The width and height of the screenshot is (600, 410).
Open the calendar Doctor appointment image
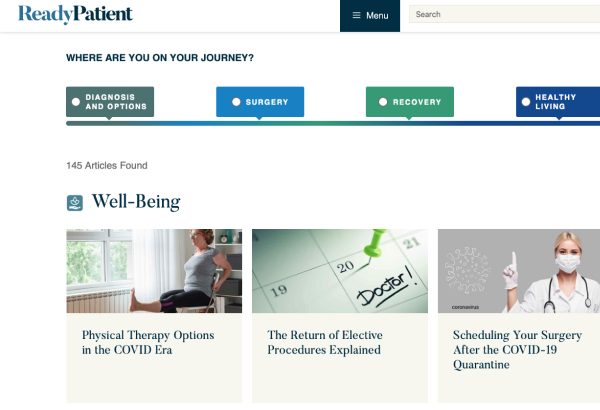(x=339, y=271)
